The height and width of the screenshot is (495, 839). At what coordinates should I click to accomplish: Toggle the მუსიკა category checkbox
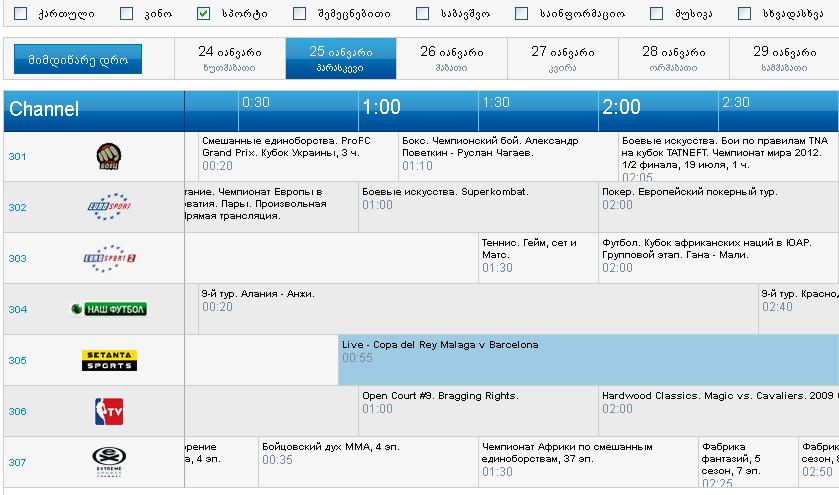click(x=656, y=13)
